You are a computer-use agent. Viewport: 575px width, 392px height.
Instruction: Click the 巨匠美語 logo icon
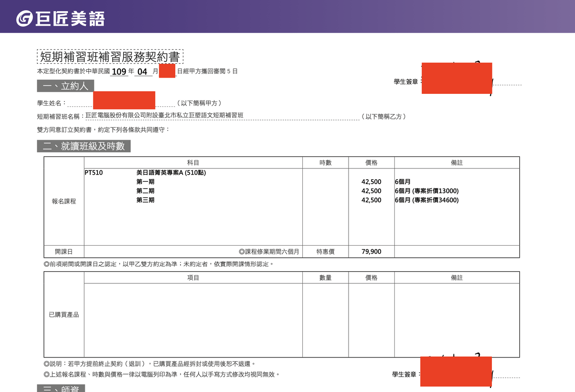[x=25, y=18]
